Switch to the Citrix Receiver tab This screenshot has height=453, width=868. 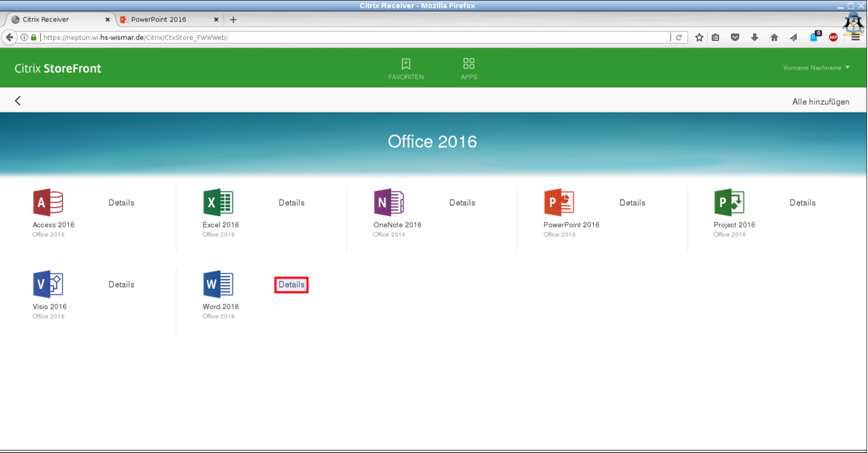pyautogui.click(x=61, y=19)
